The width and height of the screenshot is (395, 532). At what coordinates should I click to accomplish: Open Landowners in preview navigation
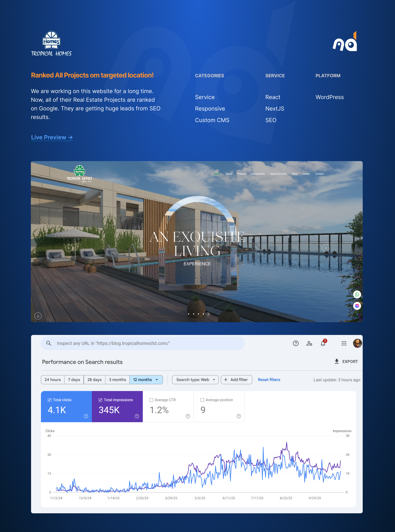coord(258,174)
